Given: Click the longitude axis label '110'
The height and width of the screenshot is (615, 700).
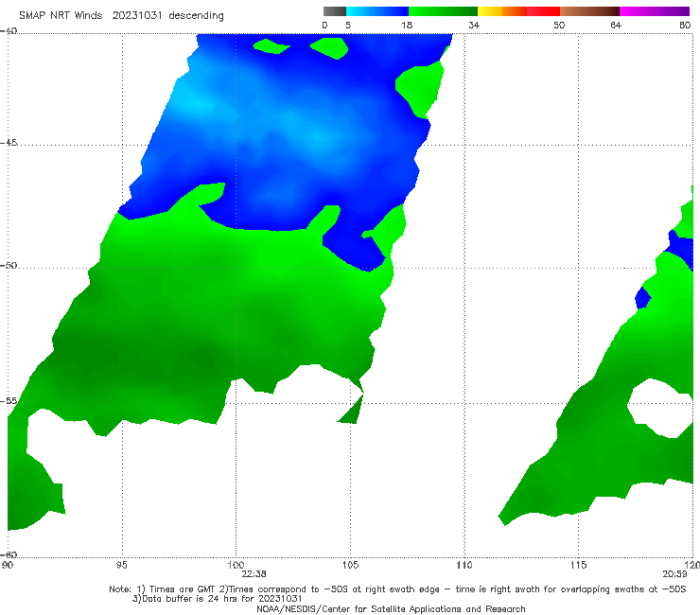Looking at the screenshot, I should pos(464,566).
